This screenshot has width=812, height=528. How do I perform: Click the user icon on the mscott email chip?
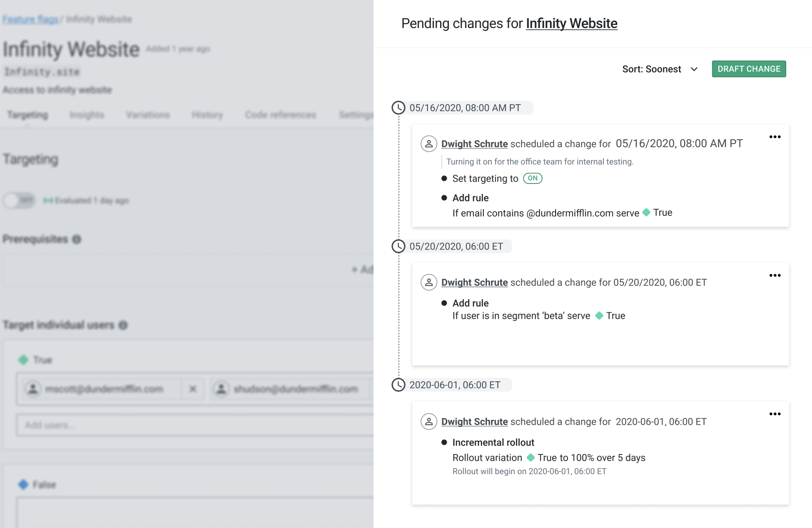[32, 389]
